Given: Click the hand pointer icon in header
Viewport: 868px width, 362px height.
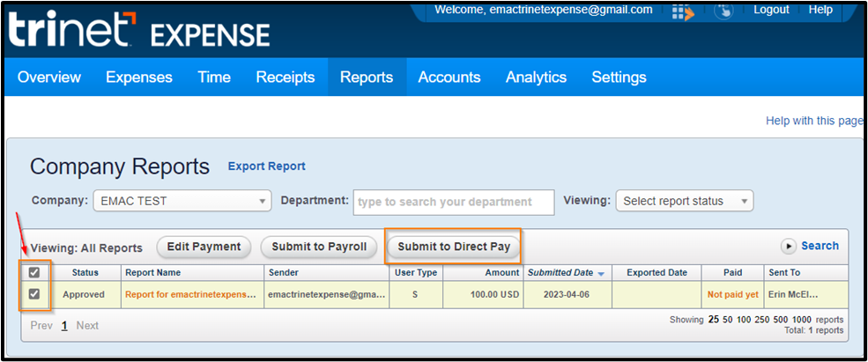Looking at the screenshot, I should (x=723, y=11).
